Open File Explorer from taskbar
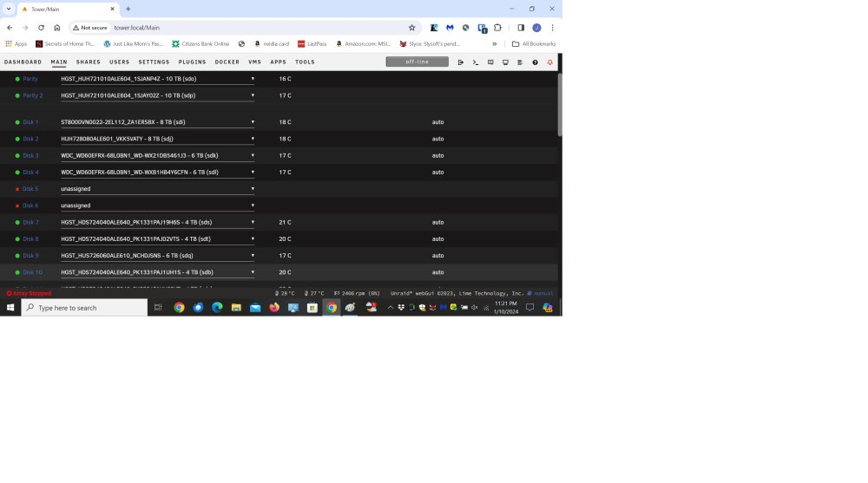The height and width of the screenshot is (483, 868). [236, 308]
